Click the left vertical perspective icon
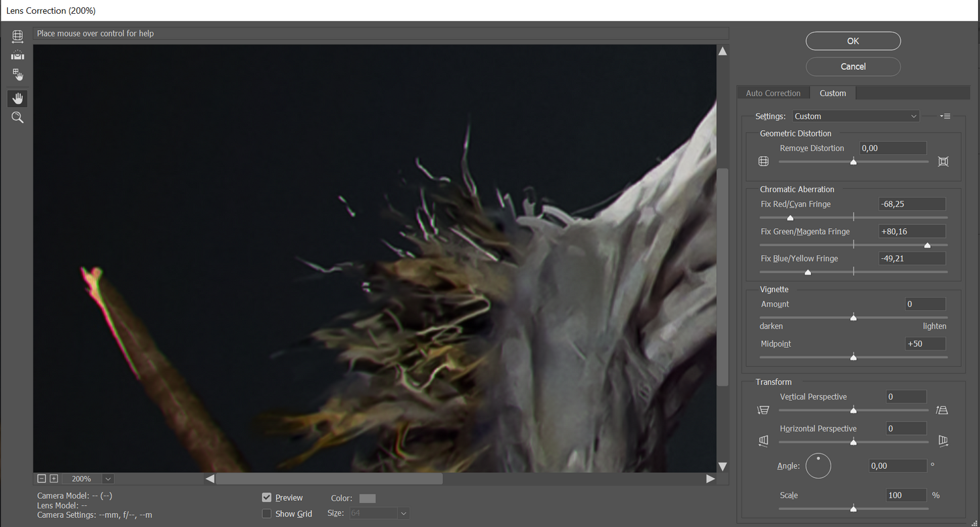980x527 pixels. 763,410
